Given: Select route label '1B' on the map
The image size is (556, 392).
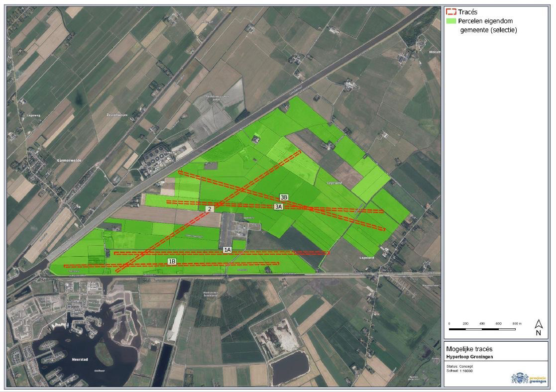Looking at the screenshot, I should (172, 262).
